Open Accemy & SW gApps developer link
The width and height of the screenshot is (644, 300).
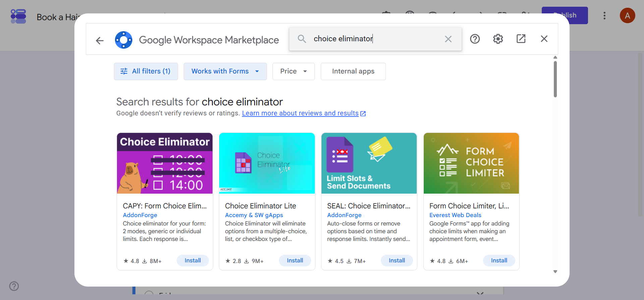click(x=254, y=215)
